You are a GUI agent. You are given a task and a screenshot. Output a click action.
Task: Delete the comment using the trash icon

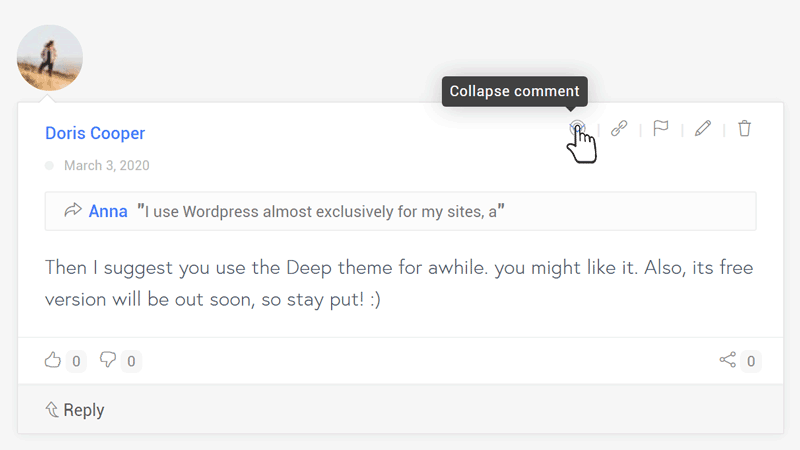pyautogui.click(x=744, y=128)
